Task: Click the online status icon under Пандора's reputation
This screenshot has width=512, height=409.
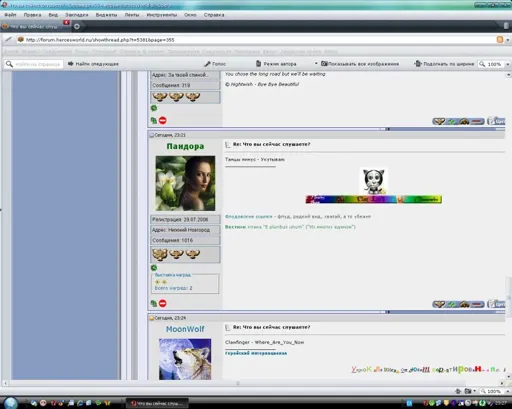Action: click(154, 268)
